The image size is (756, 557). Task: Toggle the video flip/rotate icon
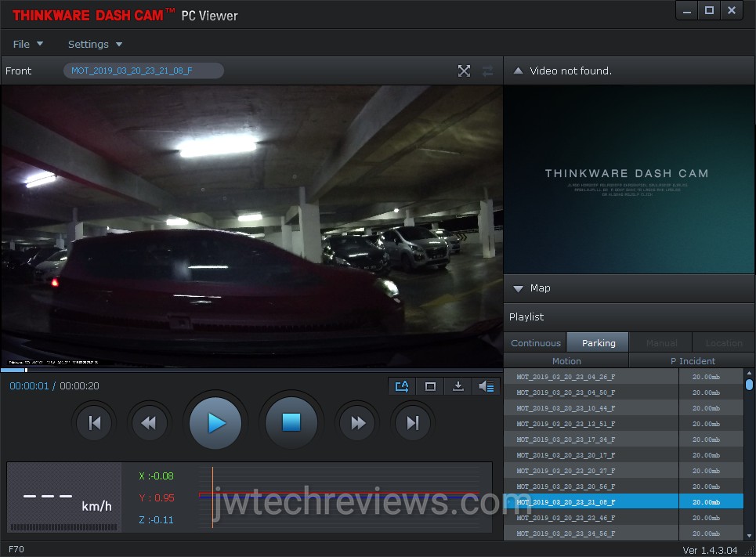pyautogui.click(x=402, y=386)
